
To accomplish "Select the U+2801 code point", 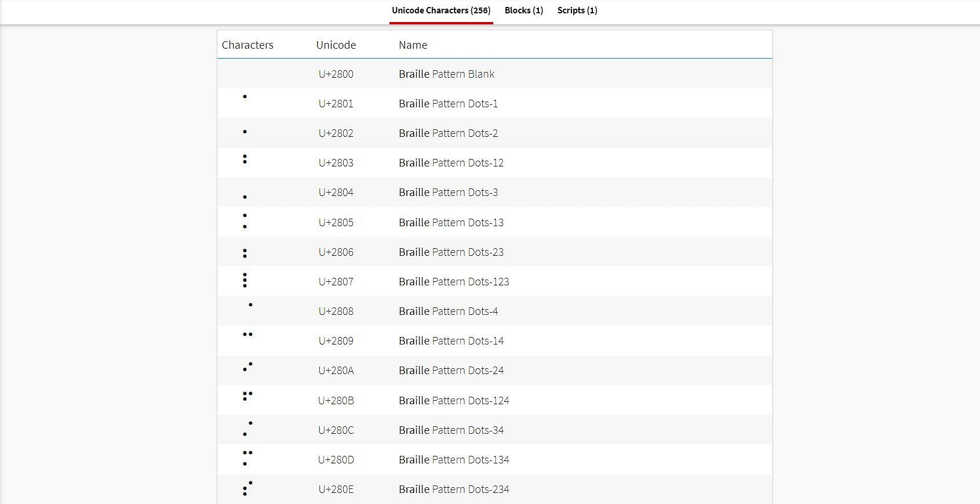I will tap(336, 103).
